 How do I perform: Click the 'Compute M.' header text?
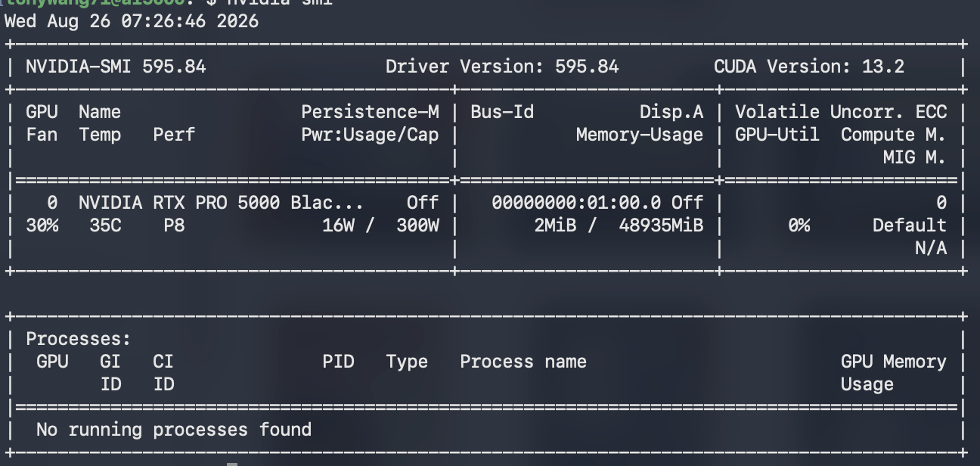pos(894,135)
